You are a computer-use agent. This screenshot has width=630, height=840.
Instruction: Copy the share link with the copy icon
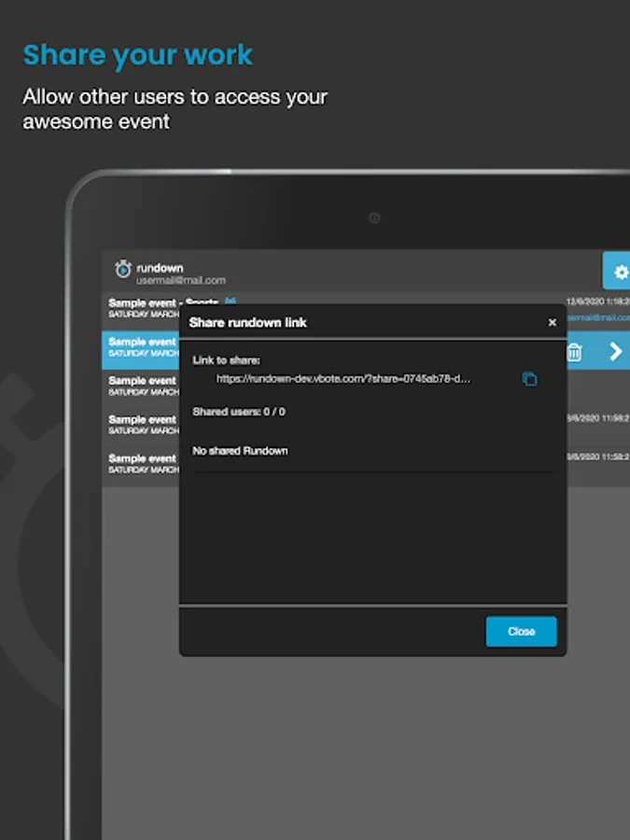(529, 379)
